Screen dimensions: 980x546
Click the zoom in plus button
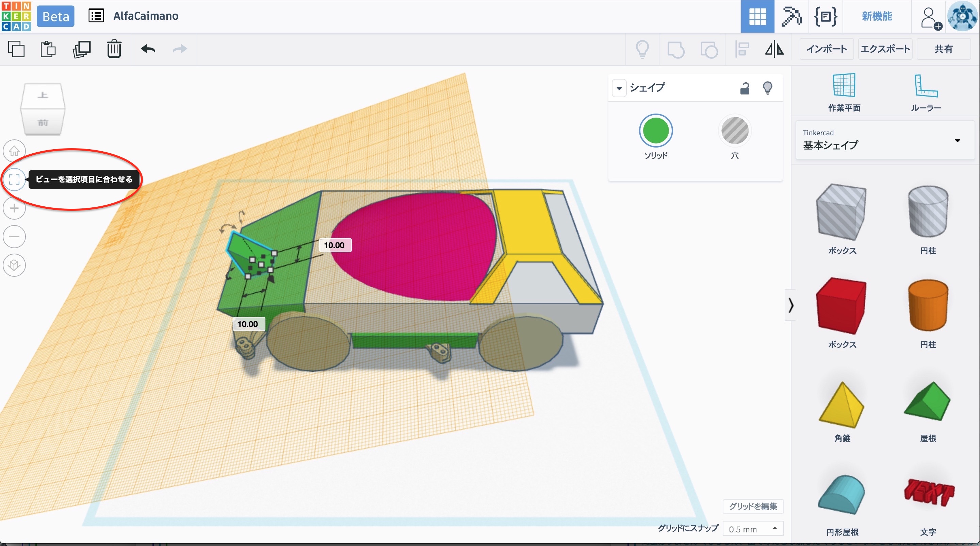[x=14, y=208]
